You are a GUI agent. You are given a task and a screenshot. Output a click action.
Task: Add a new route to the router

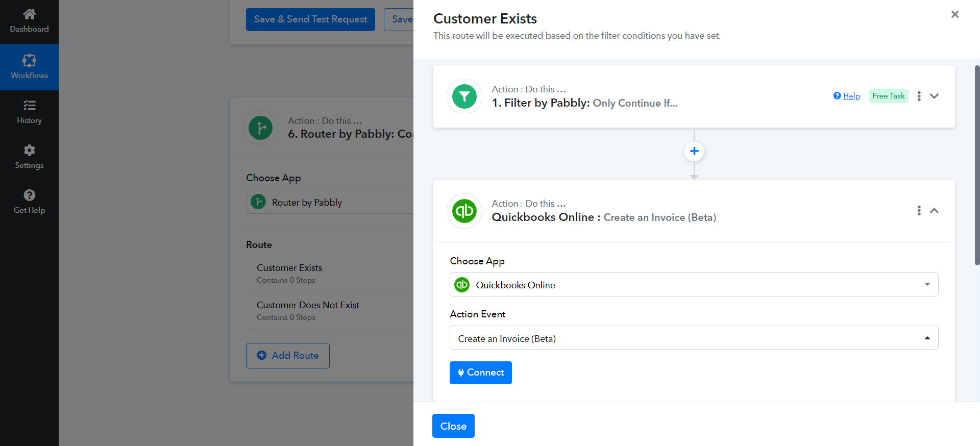288,355
